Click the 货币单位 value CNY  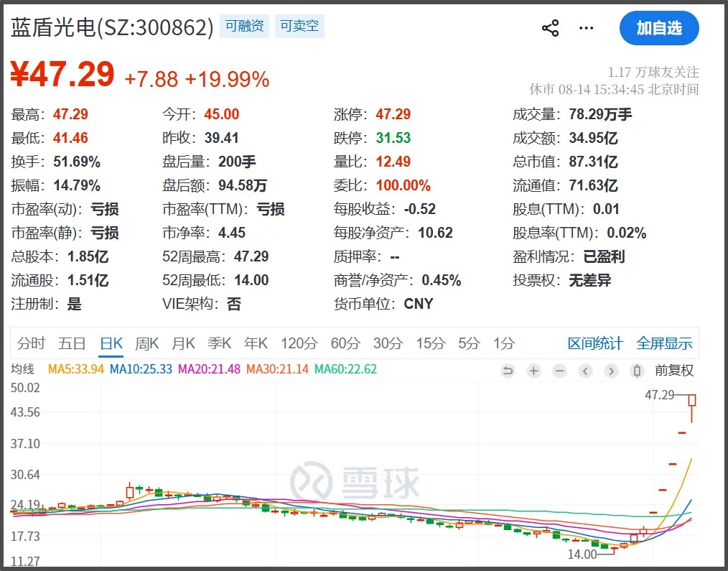[418, 304]
